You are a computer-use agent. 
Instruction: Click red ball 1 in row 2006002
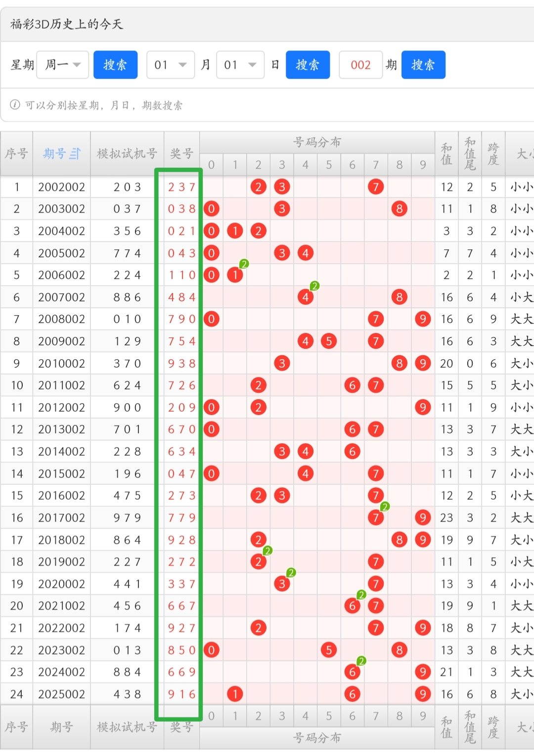pos(235,275)
